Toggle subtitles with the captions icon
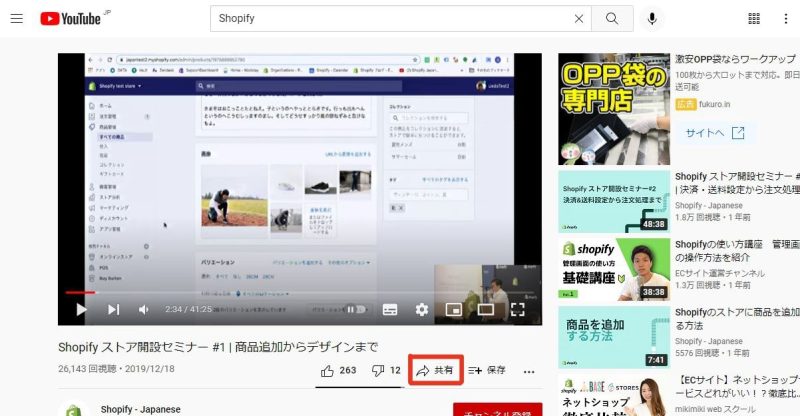The image size is (800, 416). pos(390,309)
